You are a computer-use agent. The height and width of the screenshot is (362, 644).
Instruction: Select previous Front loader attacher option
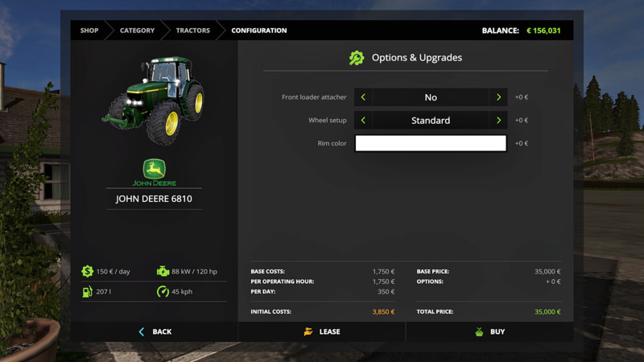[363, 97]
